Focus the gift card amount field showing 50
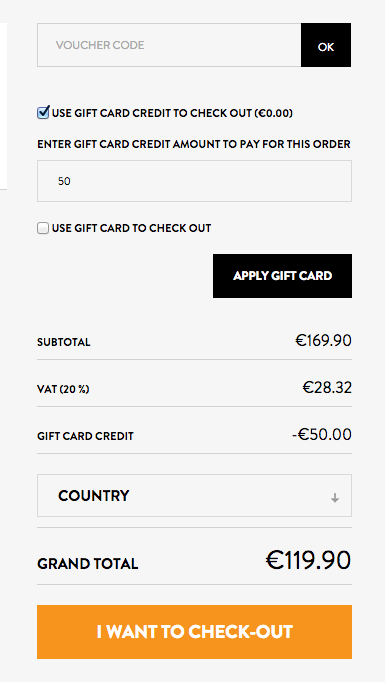The image size is (385, 682). point(194,181)
